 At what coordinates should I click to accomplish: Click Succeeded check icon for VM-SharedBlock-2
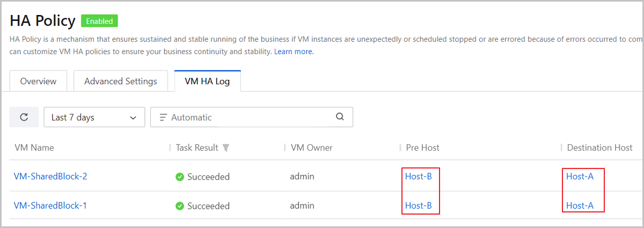[180, 176]
